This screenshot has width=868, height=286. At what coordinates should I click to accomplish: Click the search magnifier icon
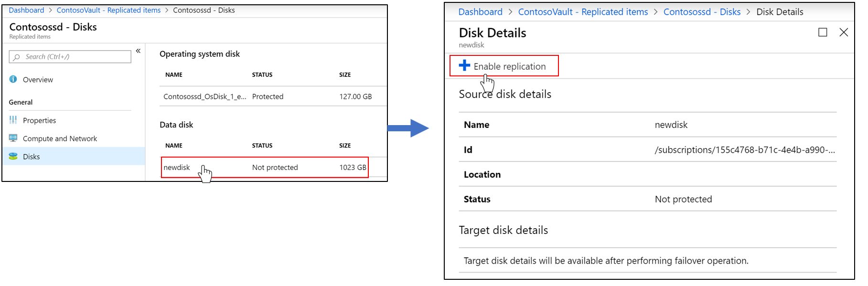[16, 56]
